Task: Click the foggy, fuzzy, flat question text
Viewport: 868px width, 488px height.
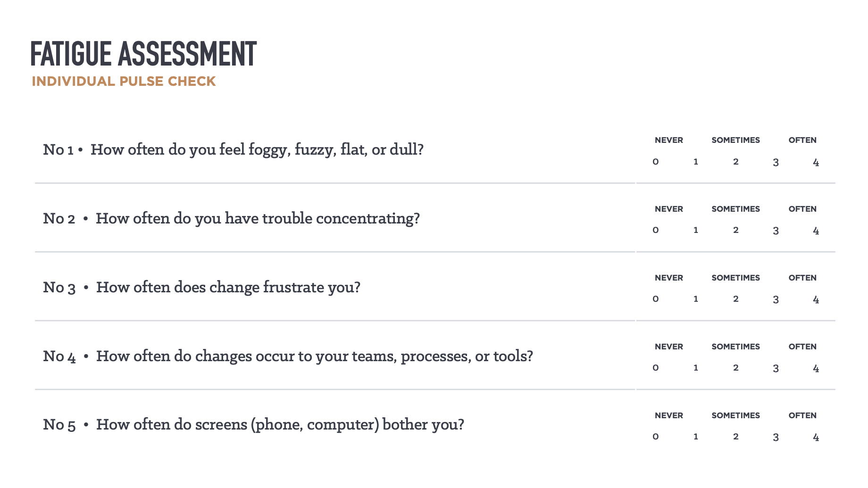Action: 257,149
